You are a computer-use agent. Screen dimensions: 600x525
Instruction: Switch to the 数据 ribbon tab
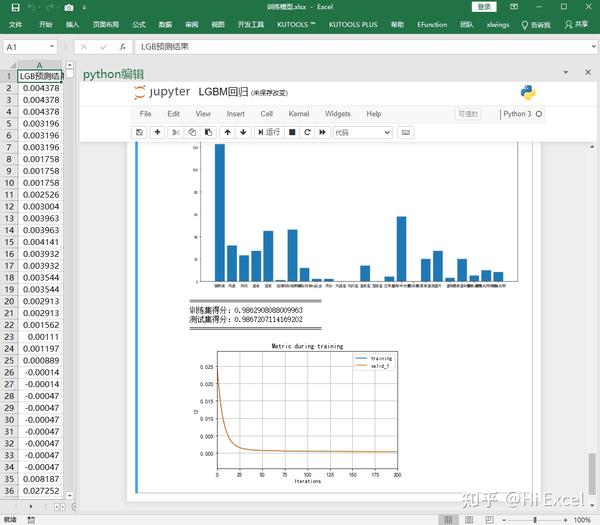(165, 24)
